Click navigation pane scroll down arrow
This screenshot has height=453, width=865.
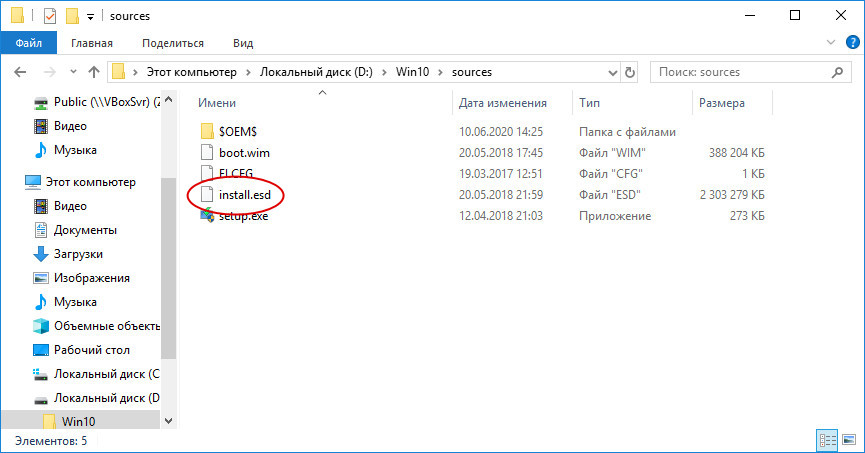click(169, 421)
